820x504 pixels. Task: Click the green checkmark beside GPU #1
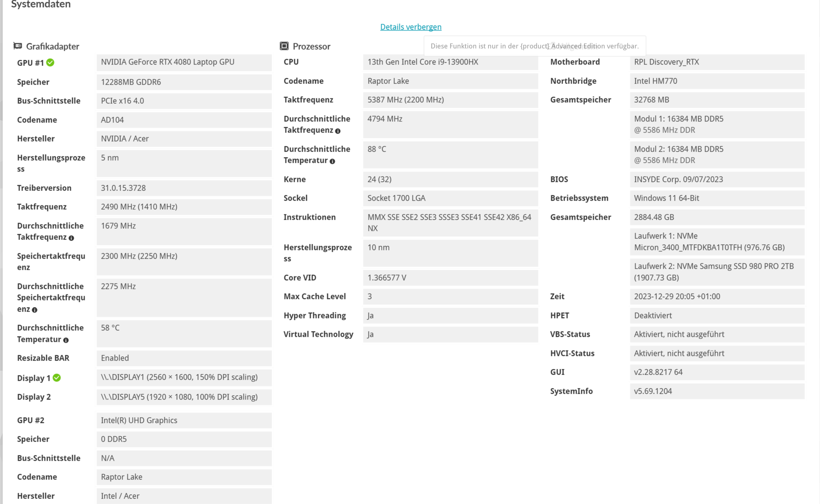click(x=50, y=62)
